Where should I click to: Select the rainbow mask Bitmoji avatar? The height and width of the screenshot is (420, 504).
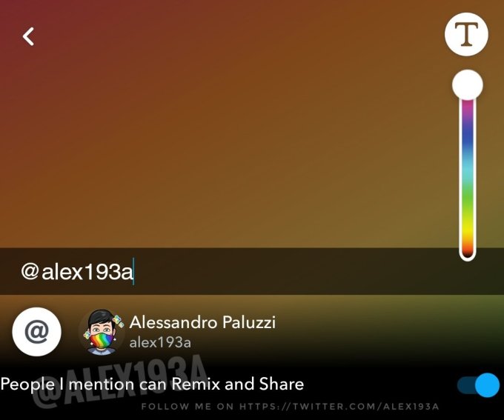coord(102,333)
